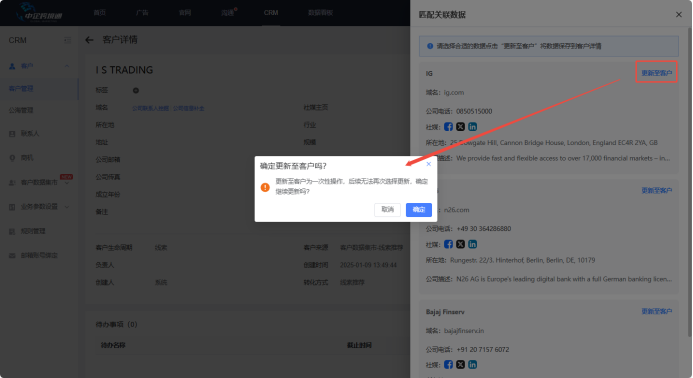
Task: Open IG's Facebook icon
Action: tap(448, 127)
